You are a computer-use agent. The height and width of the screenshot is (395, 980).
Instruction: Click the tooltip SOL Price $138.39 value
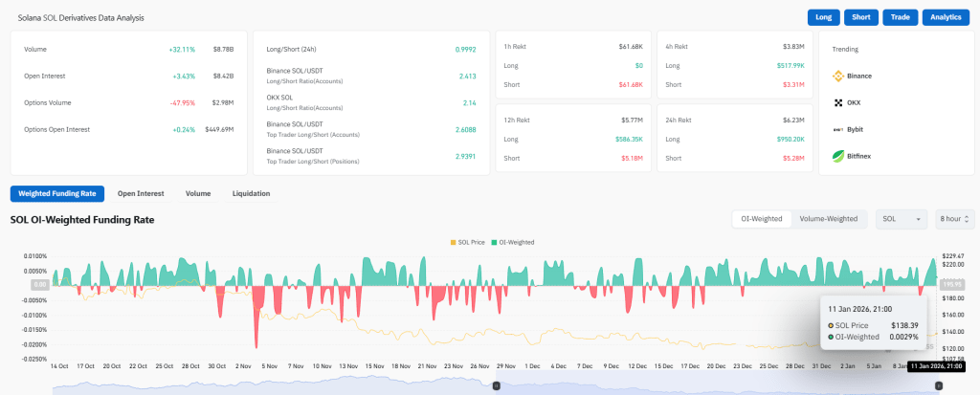tap(905, 325)
